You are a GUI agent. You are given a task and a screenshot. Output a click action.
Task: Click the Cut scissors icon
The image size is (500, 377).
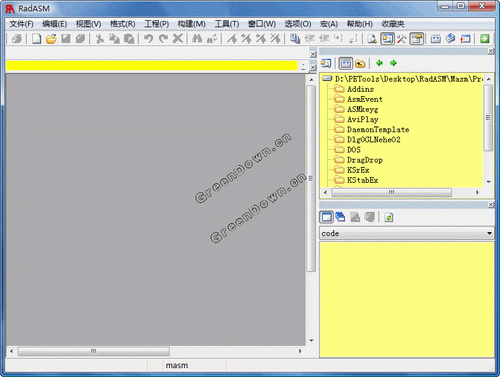click(x=99, y=39)
